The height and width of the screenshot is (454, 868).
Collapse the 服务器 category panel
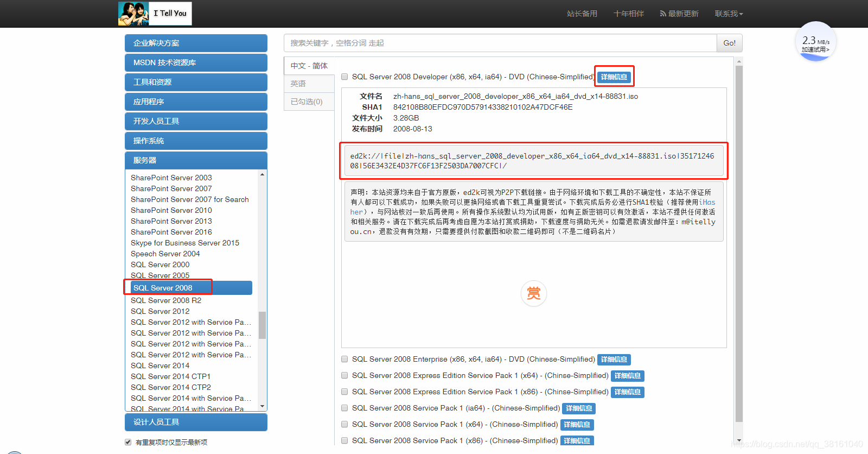click(x=196, y=160)
